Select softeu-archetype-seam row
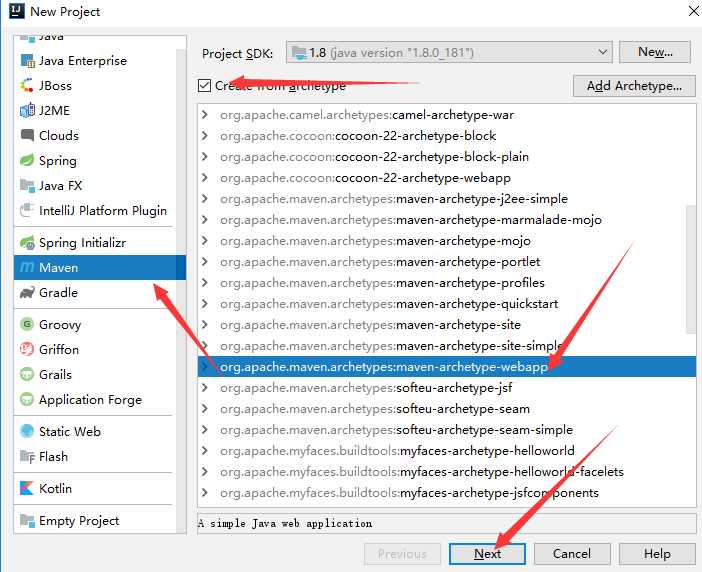Image resolution: width=702 pixels, height=572 pixels. [x=446, y=409]
